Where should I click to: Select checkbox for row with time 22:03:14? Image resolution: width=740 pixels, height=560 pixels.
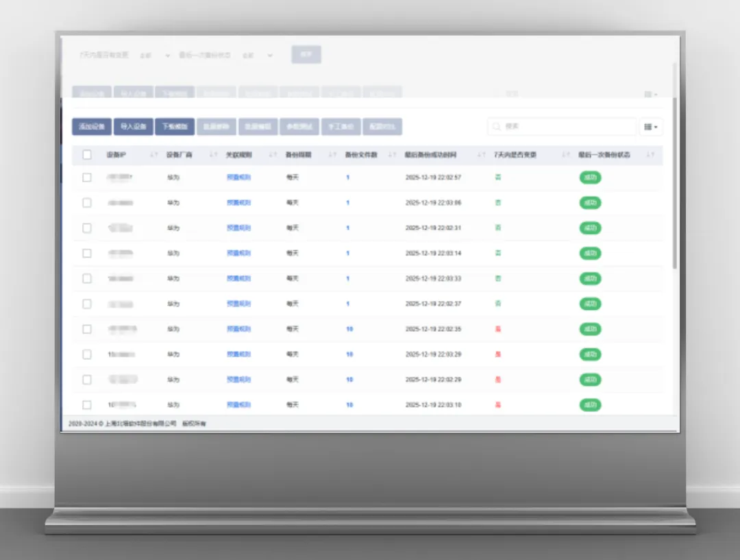87,253
